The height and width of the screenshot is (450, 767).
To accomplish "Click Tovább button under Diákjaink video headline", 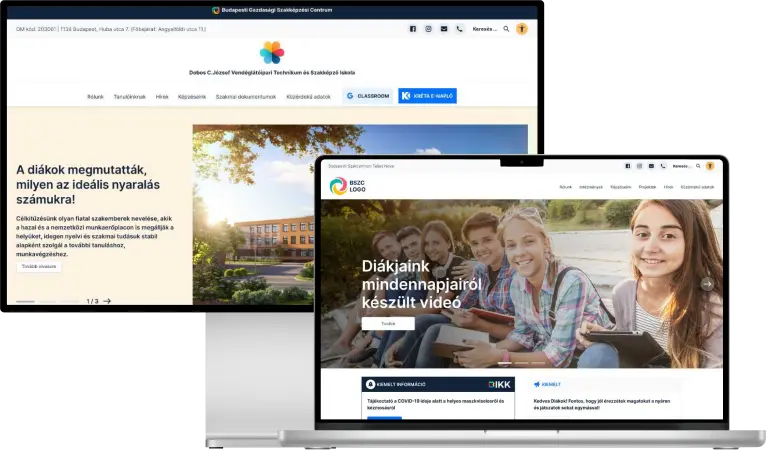I will [388, 324].
